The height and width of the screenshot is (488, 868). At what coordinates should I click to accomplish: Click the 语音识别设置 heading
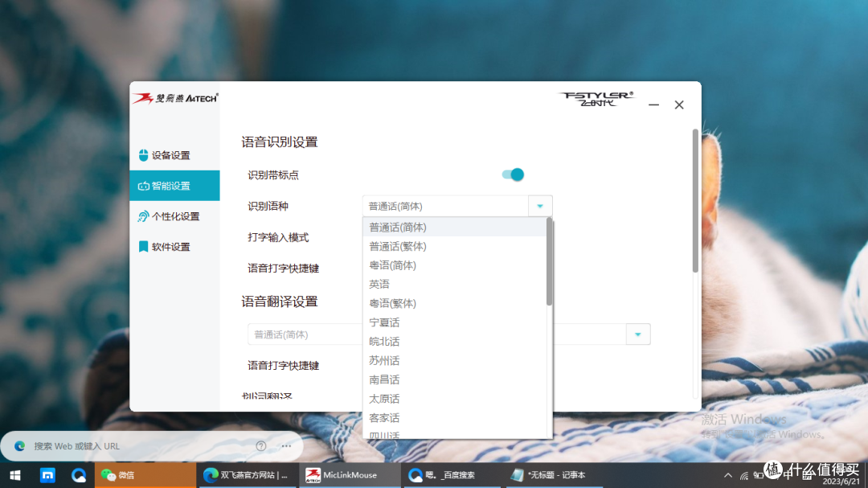coord(280,141)
